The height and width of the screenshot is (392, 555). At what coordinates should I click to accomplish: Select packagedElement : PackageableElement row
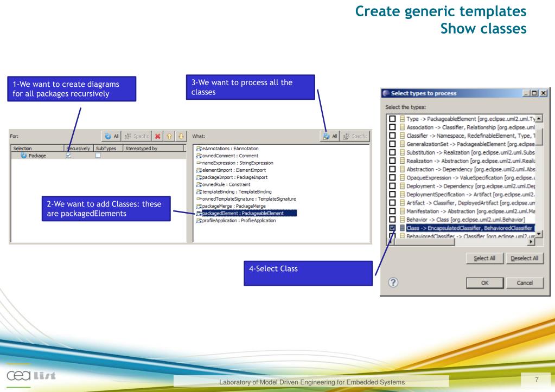[246, 213]
